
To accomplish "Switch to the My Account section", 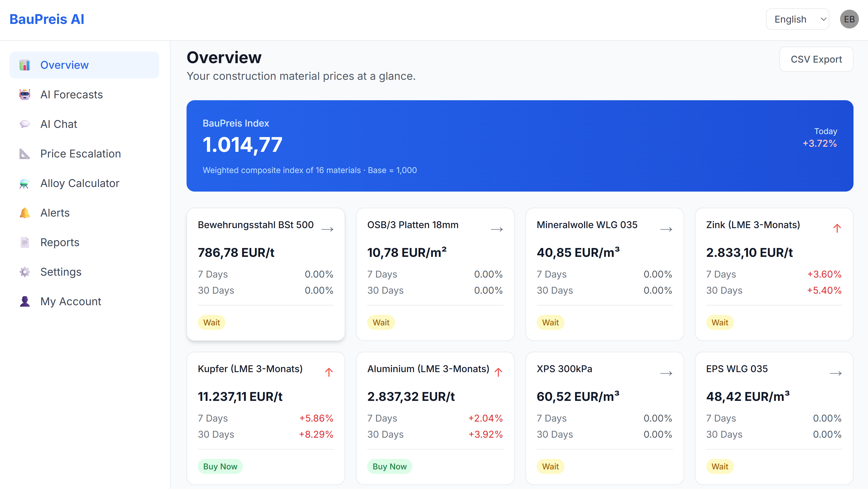I will [x=71, y=301].
